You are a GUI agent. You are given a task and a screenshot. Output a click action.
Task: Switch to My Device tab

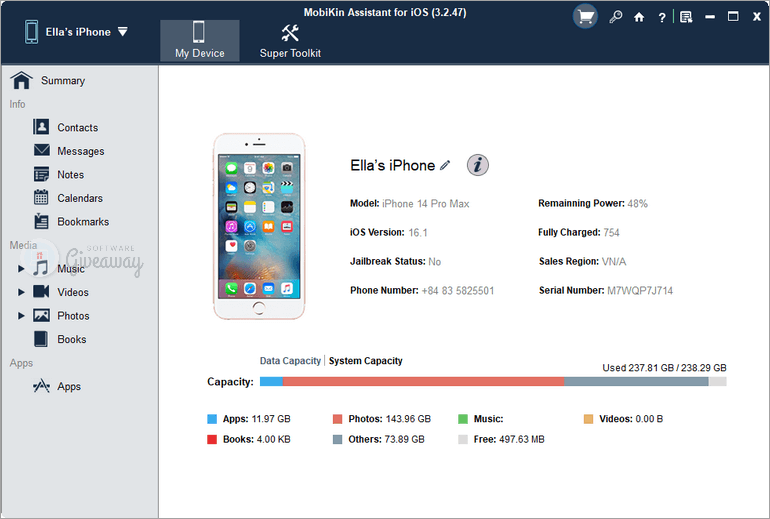(x=200, y=41)
